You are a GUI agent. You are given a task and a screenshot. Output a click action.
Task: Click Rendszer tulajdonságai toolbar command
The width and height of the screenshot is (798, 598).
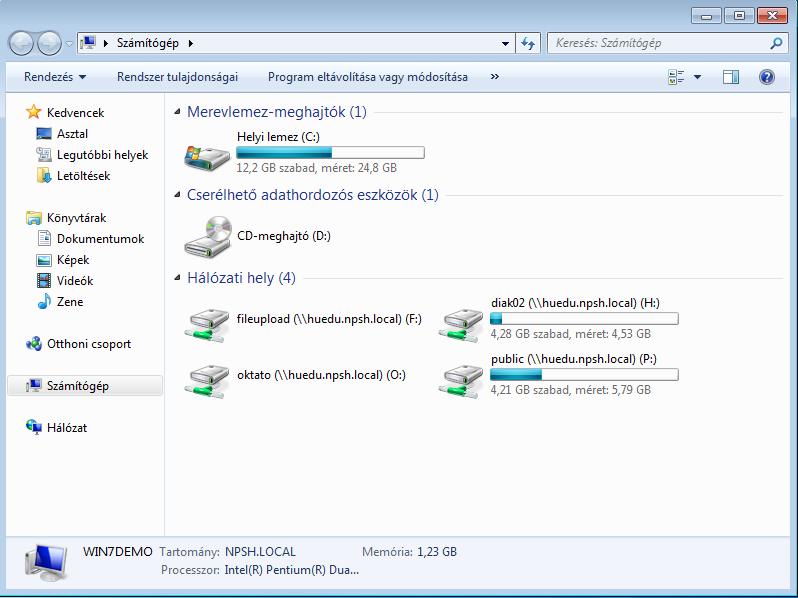point(177,77)
